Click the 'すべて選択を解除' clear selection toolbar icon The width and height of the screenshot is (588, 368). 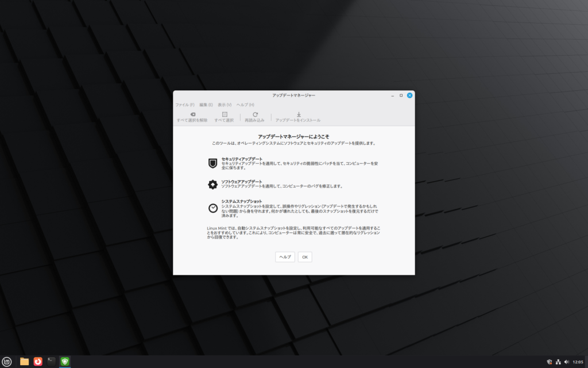pyautogui.click(x=192, y=114)
